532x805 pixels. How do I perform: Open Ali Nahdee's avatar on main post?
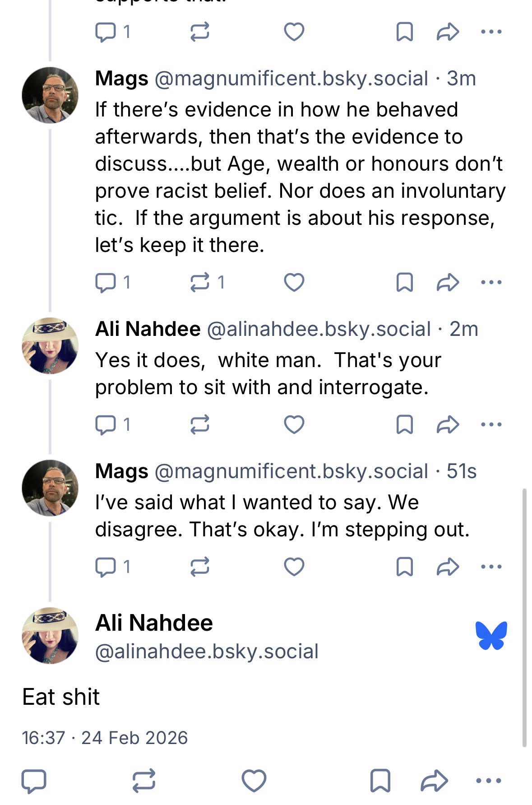(50, 635)
